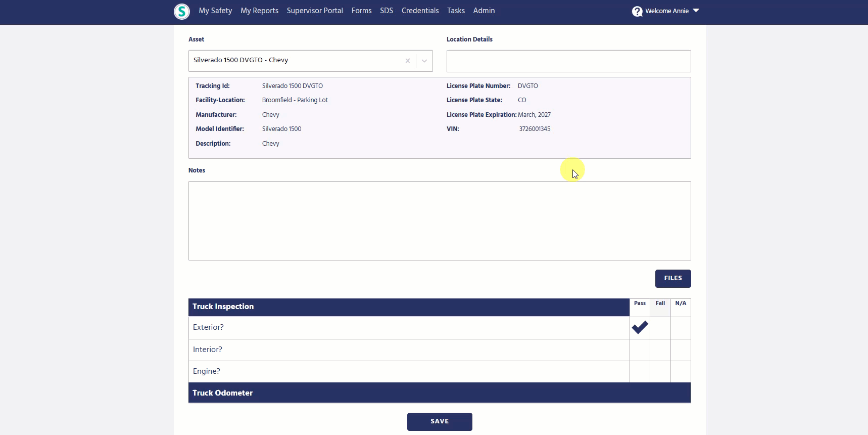Click the Broomfield - Parking Lot value
This screenshot has width=868, height=435.
(295, 100)
